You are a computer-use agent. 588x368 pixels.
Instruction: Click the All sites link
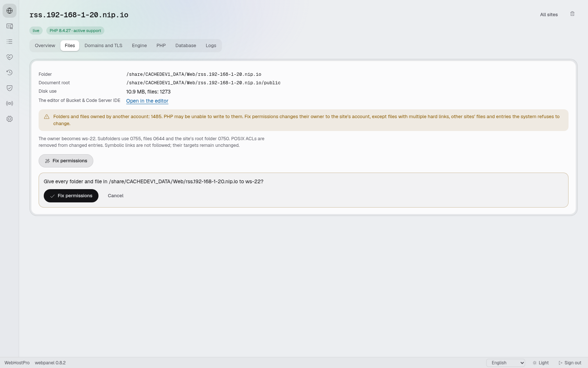coord(549,15)
